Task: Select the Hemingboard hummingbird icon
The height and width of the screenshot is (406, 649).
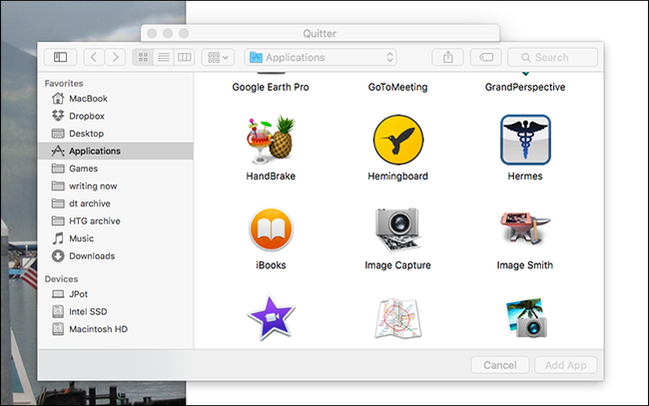Action: pyautogui.click(x=398, y=139)
